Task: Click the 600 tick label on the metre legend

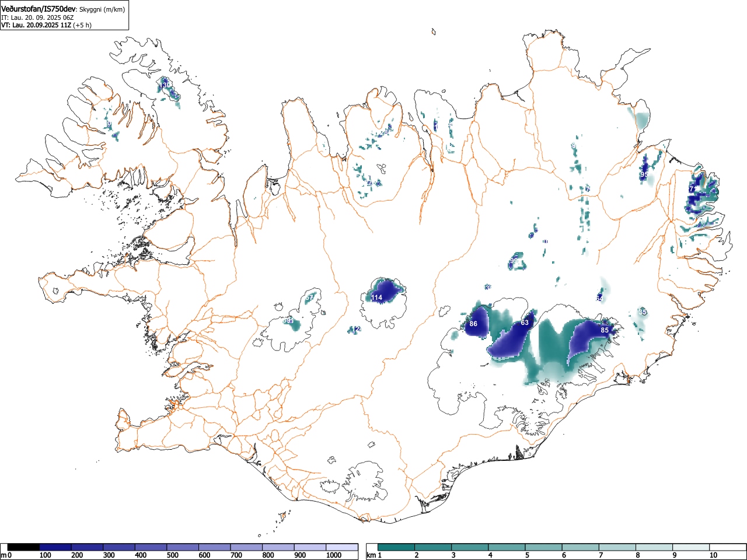Action: tap(204, 555)
